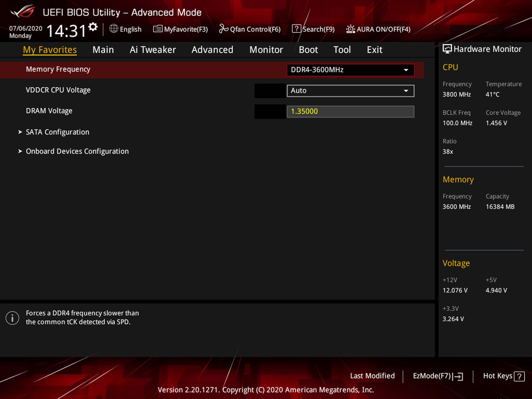Image resolution: width=532 pixels, height=399 pixels.
Task: Open the Memory Frequency dropdown
Action: [x=350, y=70]
